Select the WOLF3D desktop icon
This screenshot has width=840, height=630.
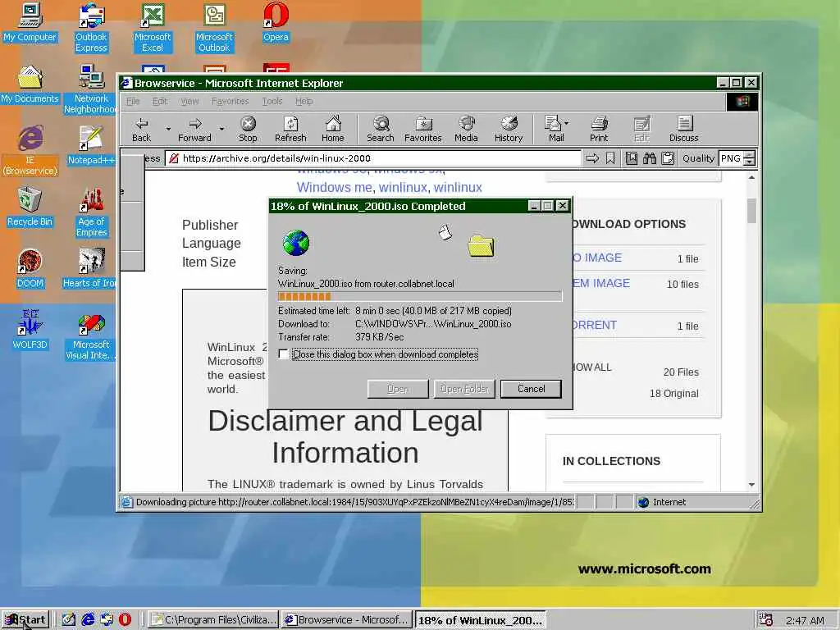[30, 330]
